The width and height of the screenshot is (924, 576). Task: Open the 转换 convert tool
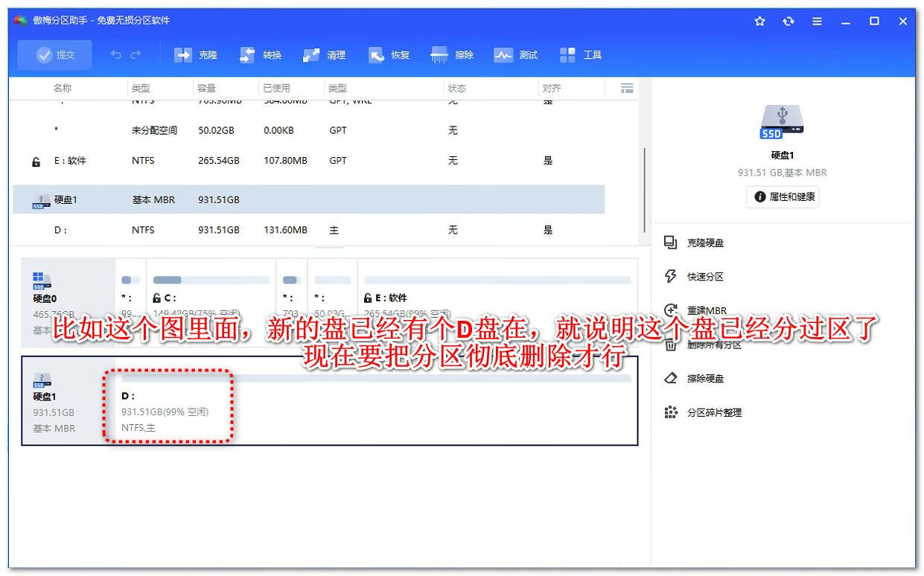[x=261, y=55]
